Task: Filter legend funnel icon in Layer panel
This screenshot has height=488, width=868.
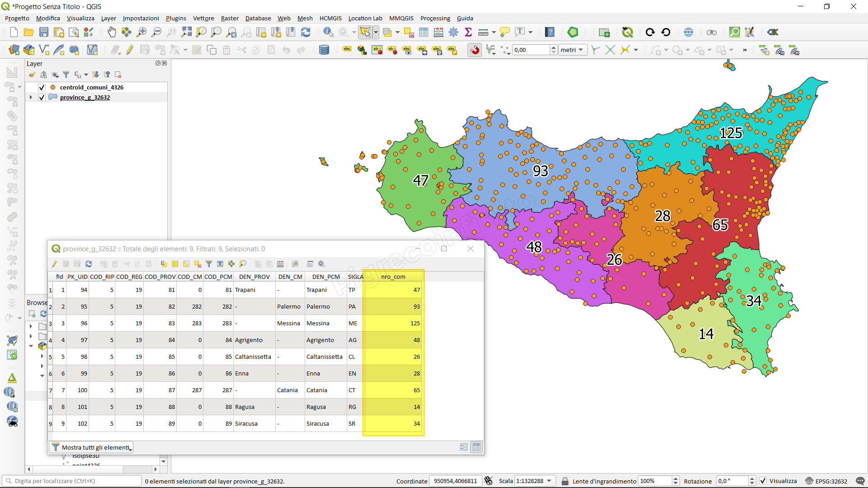Action: [66, 75]
